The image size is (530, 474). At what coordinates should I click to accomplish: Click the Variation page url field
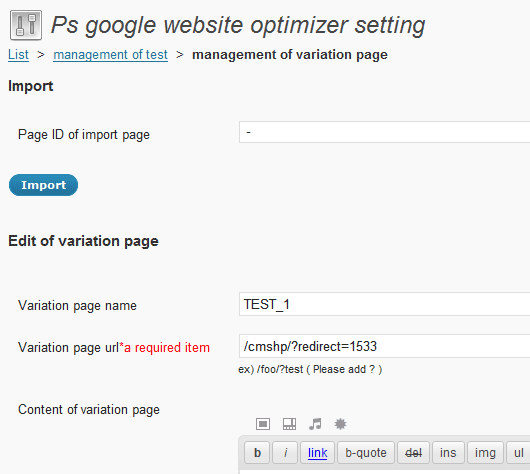click(x=384, y=346)
